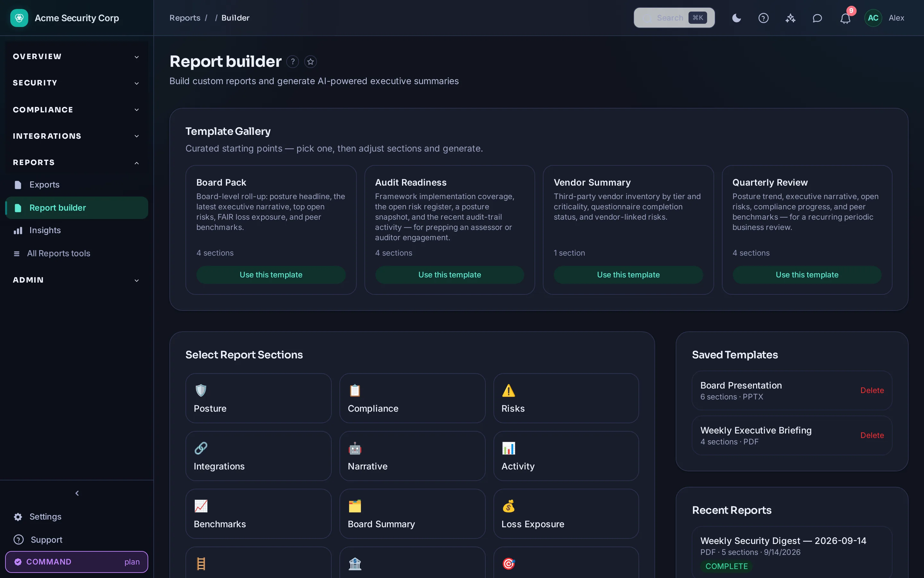Open Weekly Security Digest 2026-09-14 report
Screen dimensions: 924x578
point(792,552)
